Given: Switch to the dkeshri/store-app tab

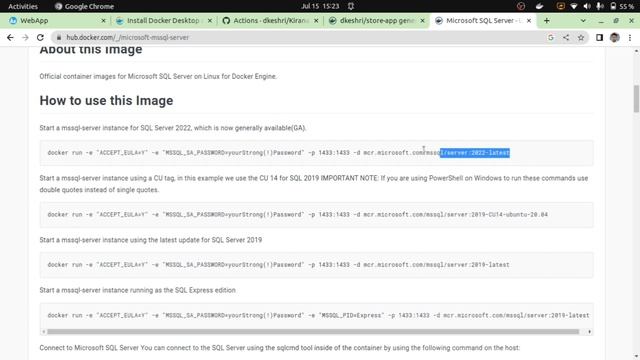Looking at the screenshot, I should pos(377,20).
